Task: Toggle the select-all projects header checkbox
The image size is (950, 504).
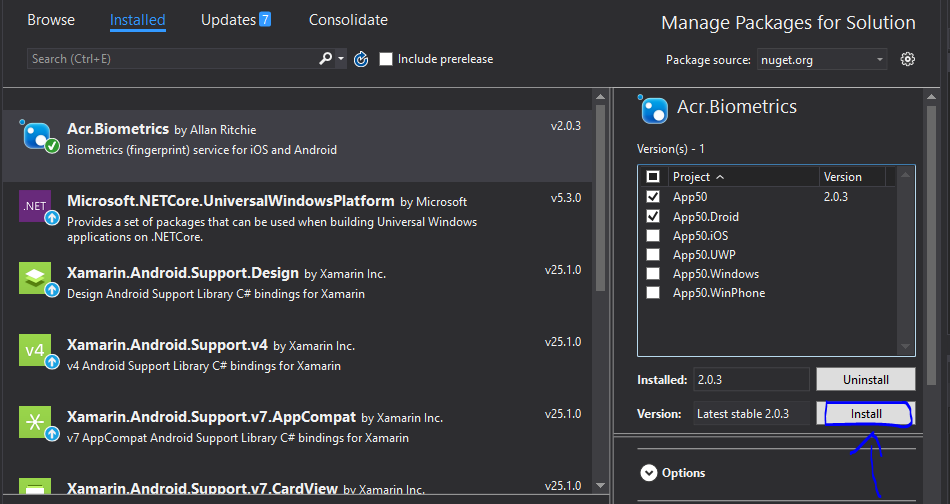Action: pyautogui.click(x=653, y=177)
